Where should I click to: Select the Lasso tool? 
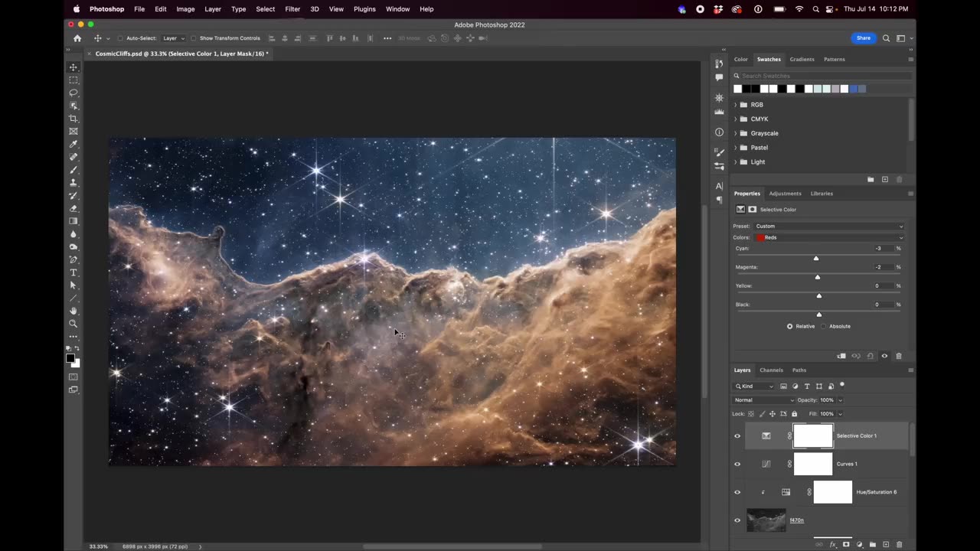73,93
